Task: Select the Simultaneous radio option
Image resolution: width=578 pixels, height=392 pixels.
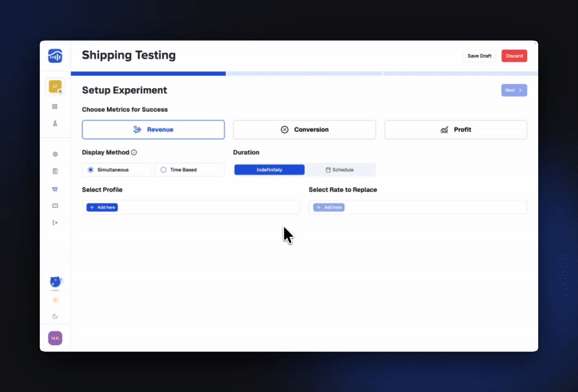Action: [91, 170]
